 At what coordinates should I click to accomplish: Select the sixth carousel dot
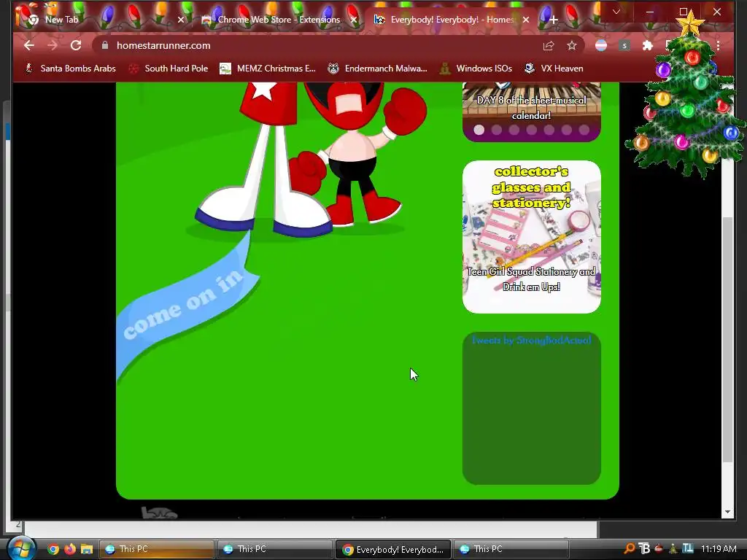(566, 130)
